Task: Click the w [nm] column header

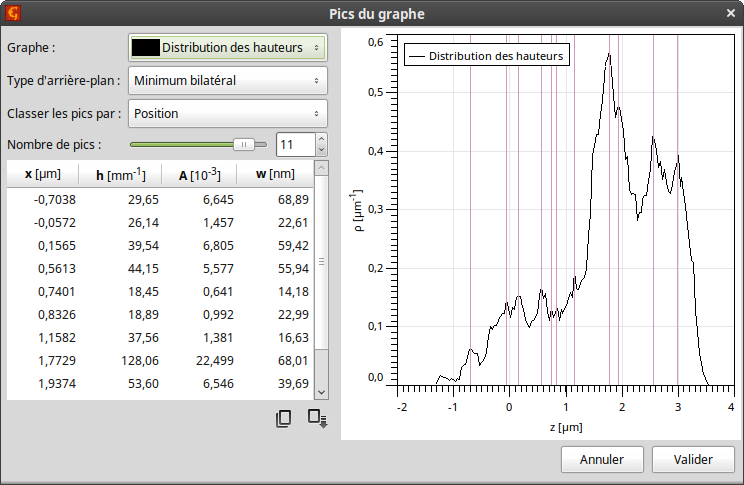Action: coord(275,174)
